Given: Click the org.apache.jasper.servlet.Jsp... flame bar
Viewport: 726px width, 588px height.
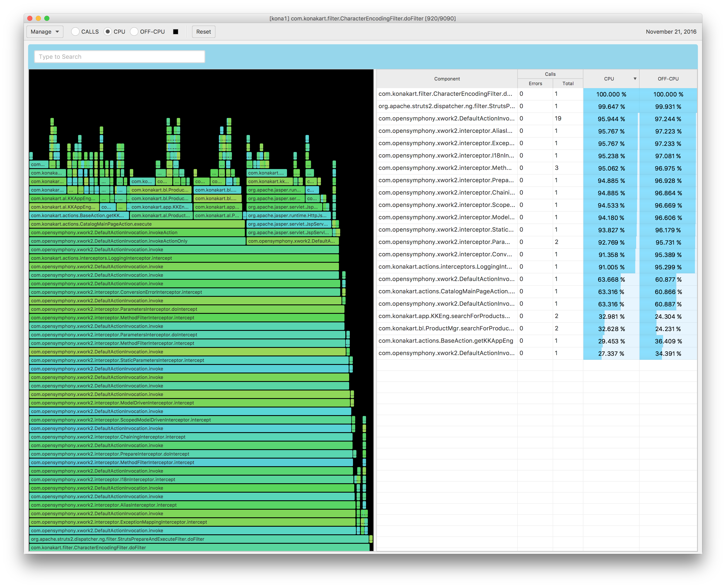Looking at the screenshot, I should [284, 207].
